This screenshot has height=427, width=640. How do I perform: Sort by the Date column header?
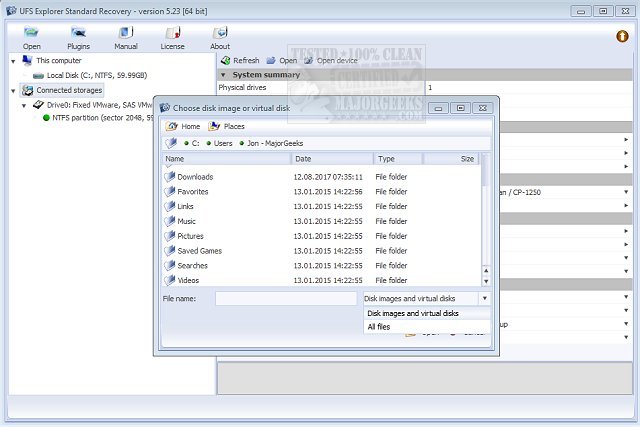point(332,159)
